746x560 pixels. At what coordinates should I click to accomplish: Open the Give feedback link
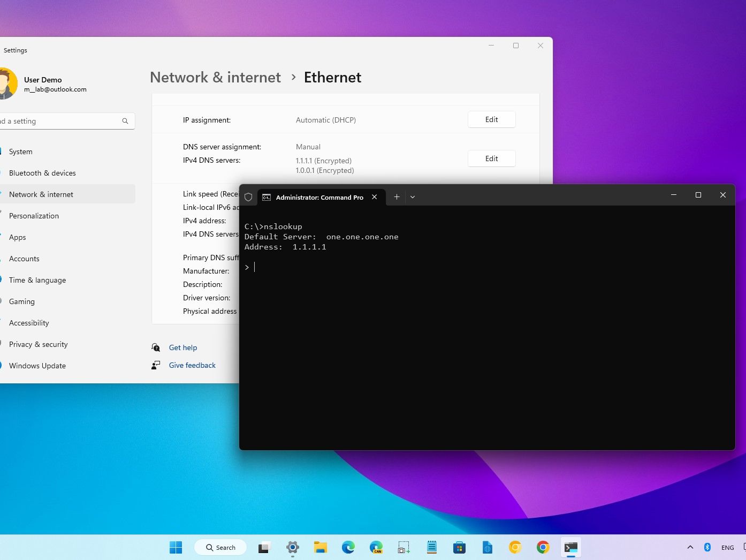[192, 365]
